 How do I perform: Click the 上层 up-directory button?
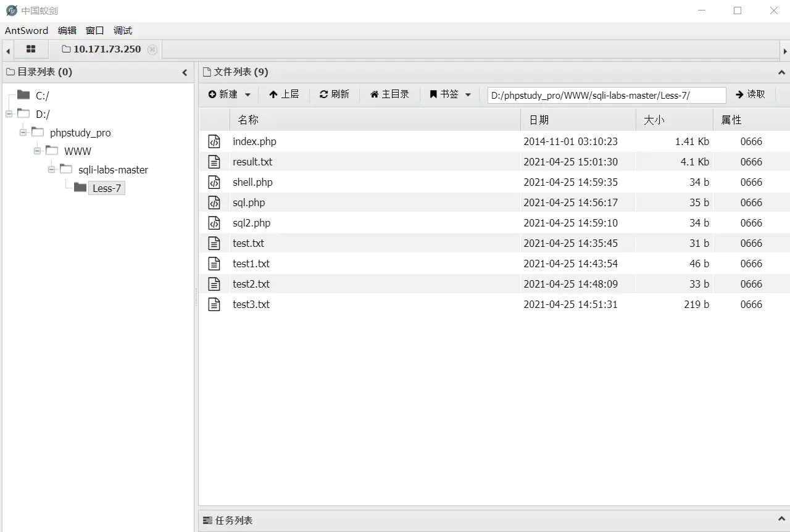tap(284, 94)
